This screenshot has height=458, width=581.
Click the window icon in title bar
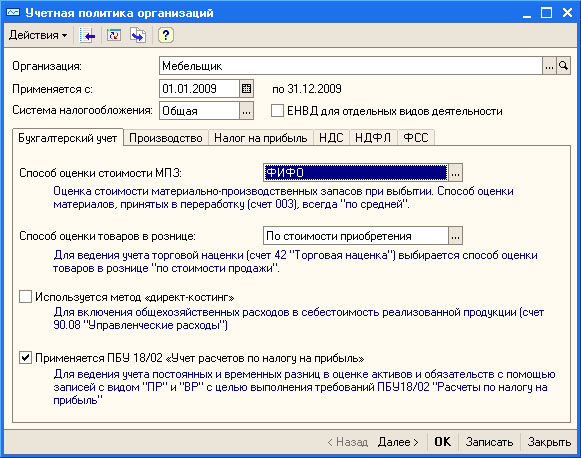(x=13, y=13)
